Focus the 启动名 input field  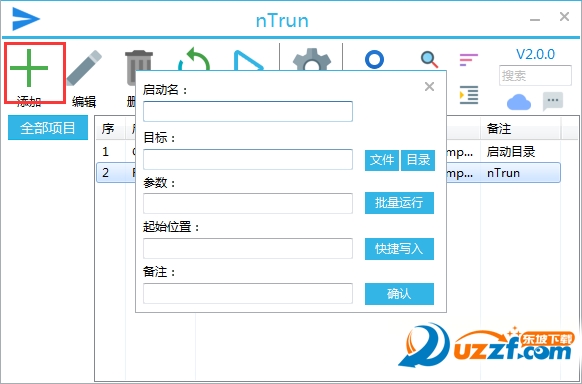point(248,111)
